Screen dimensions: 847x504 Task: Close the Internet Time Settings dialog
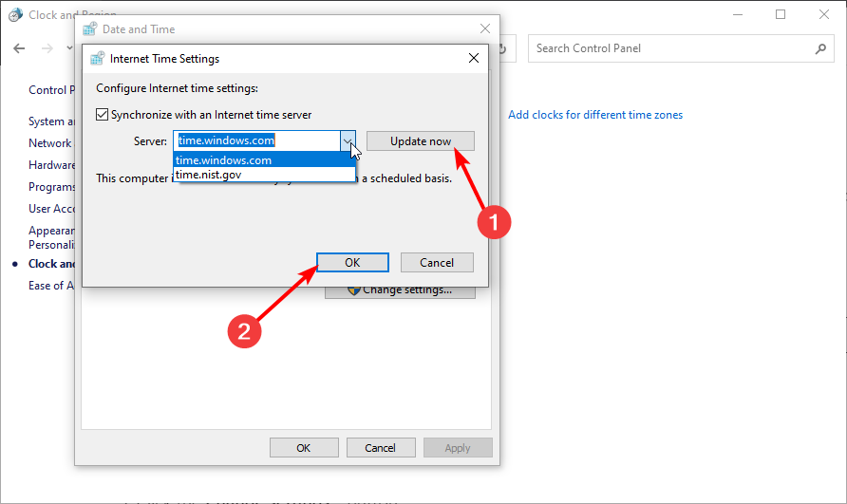[474, 58]
